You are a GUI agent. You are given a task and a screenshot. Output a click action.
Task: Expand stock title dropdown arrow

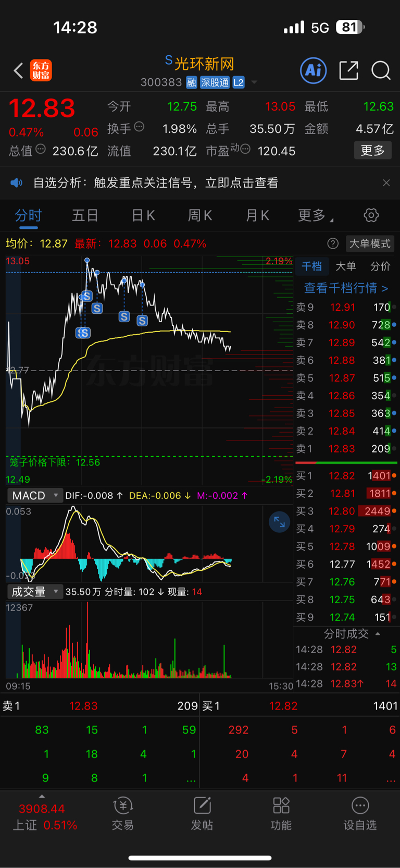click(254, 82)
